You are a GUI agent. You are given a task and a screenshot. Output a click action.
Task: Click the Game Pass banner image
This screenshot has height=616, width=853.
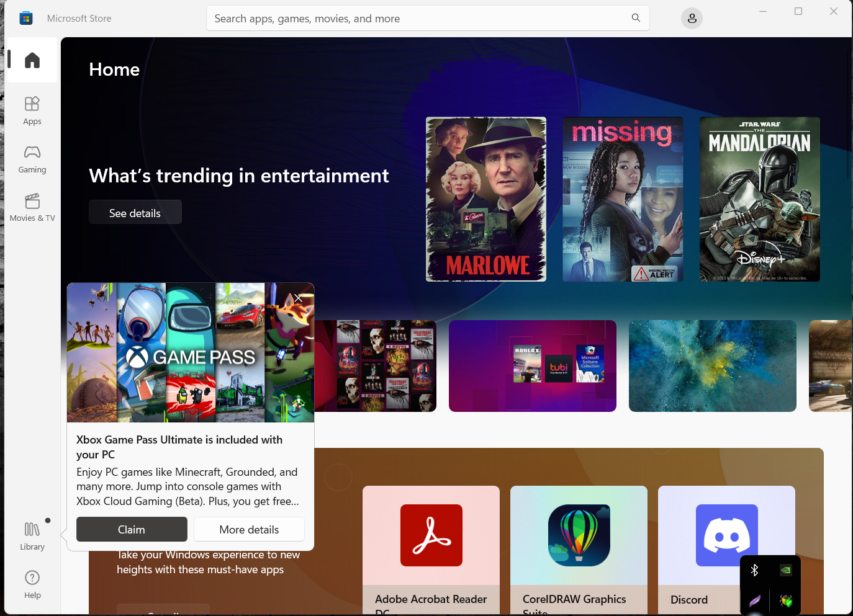pyautogui.click(x=191, y=352)
